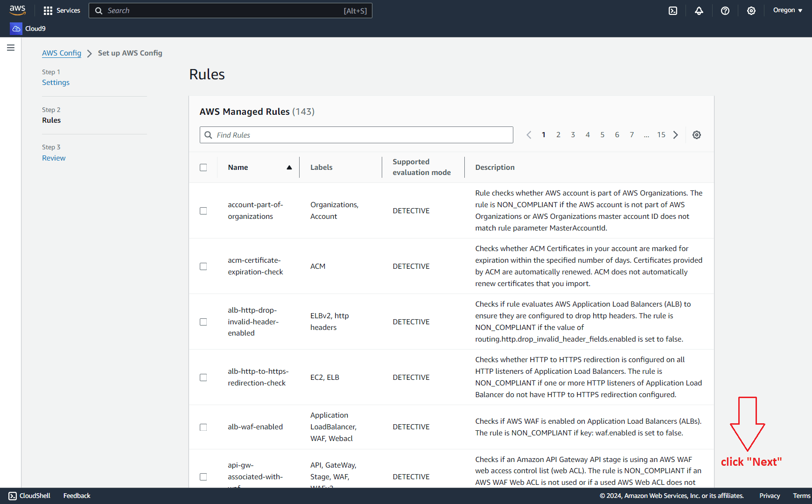Open the Services grid menu

(62, 10)
